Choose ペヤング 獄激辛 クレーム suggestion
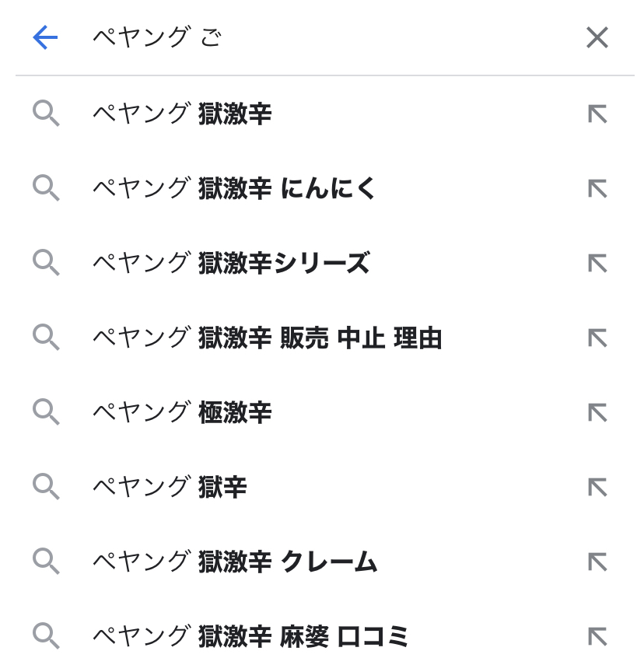644x672 pixels. point(235,562)
